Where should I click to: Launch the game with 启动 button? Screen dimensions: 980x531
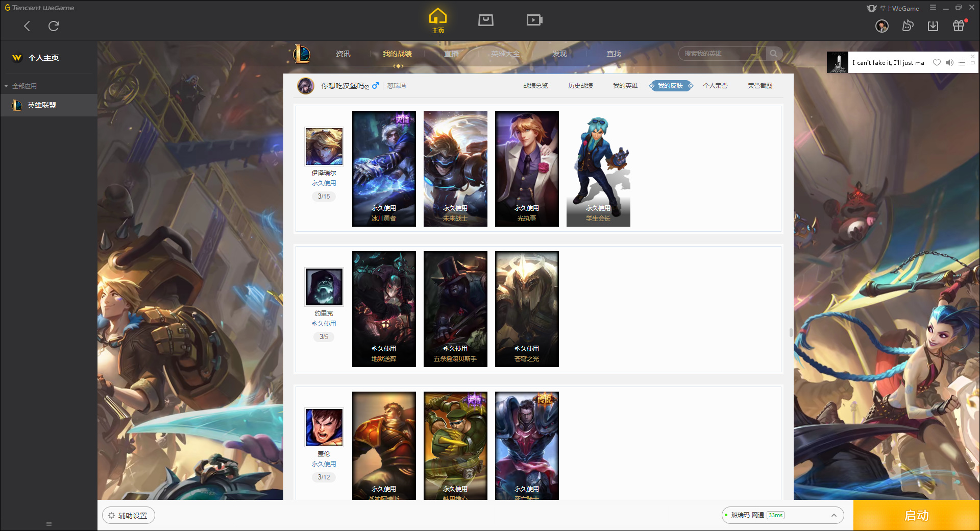click(x=917, y=516)
